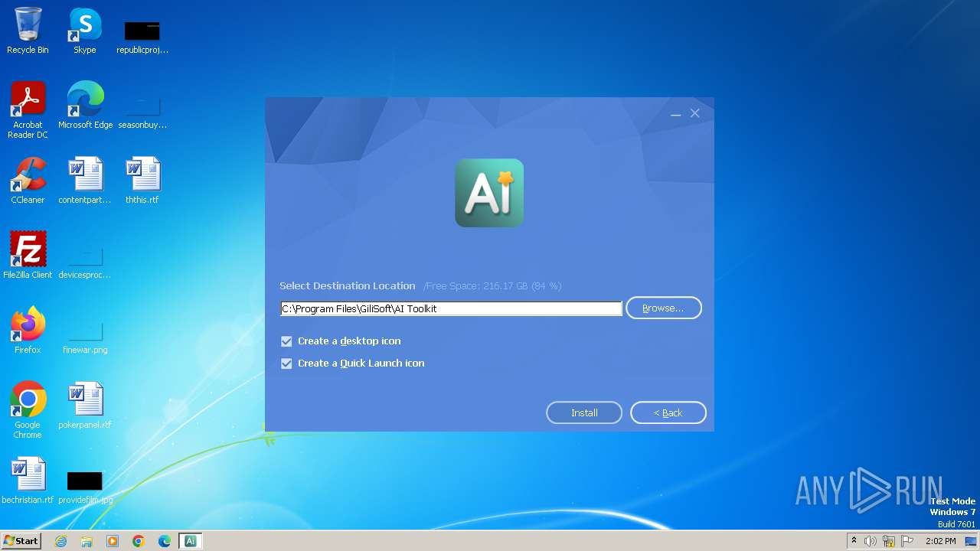Select the ththis.rtf document icon
980x551 pixels.
(x=142, y=181)
